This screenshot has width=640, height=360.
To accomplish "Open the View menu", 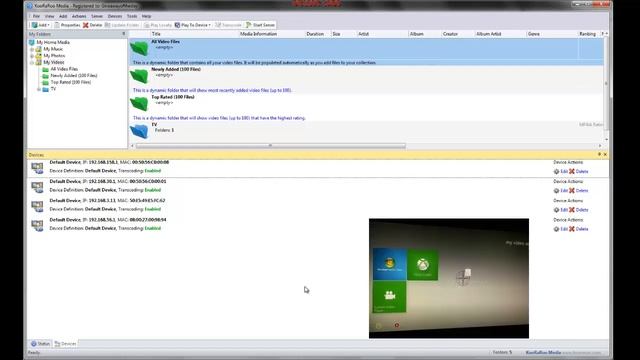I will point(49,16).
